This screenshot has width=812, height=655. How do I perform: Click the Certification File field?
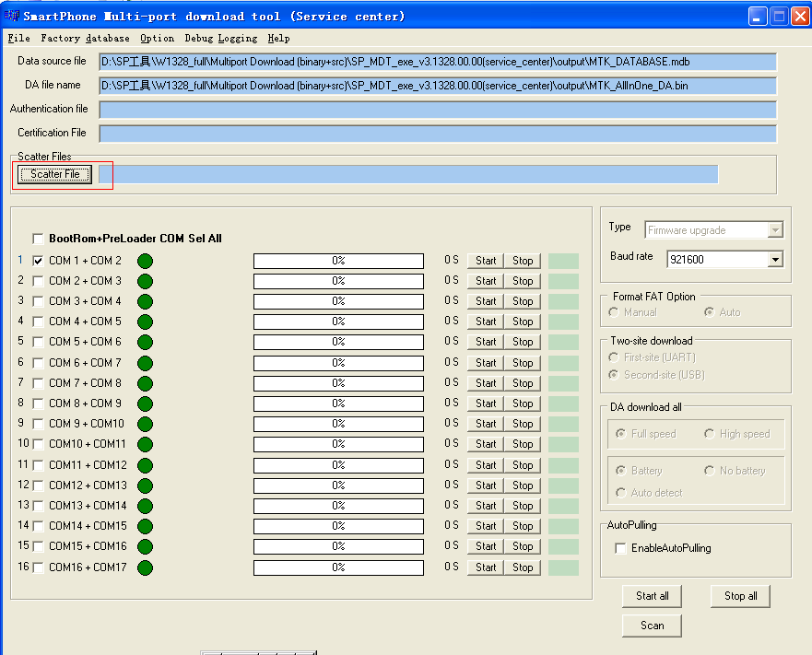click(x=438, y=134)
